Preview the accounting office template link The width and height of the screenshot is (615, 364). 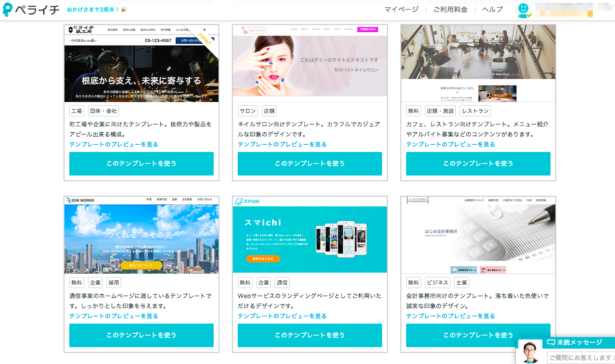coord(450,316)
